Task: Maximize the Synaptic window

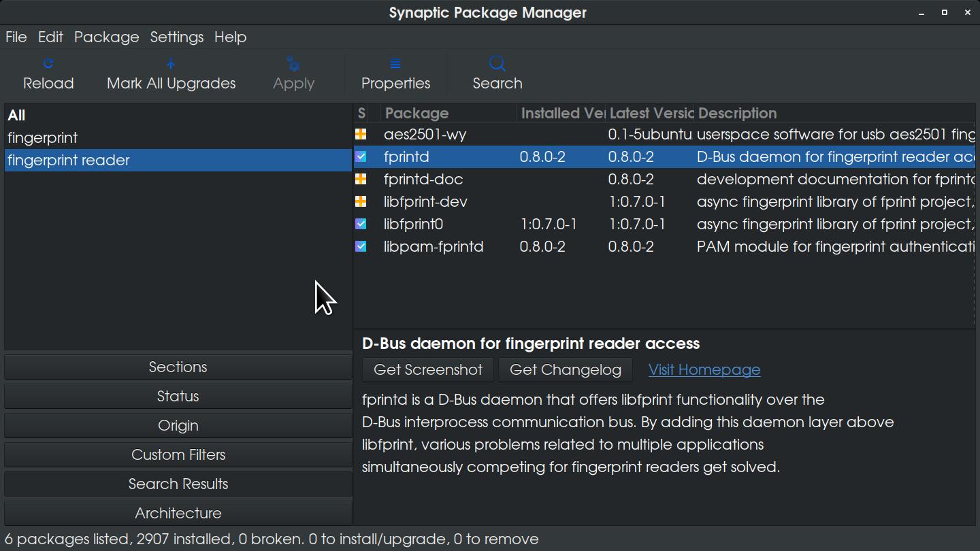Action: (945, 13)
